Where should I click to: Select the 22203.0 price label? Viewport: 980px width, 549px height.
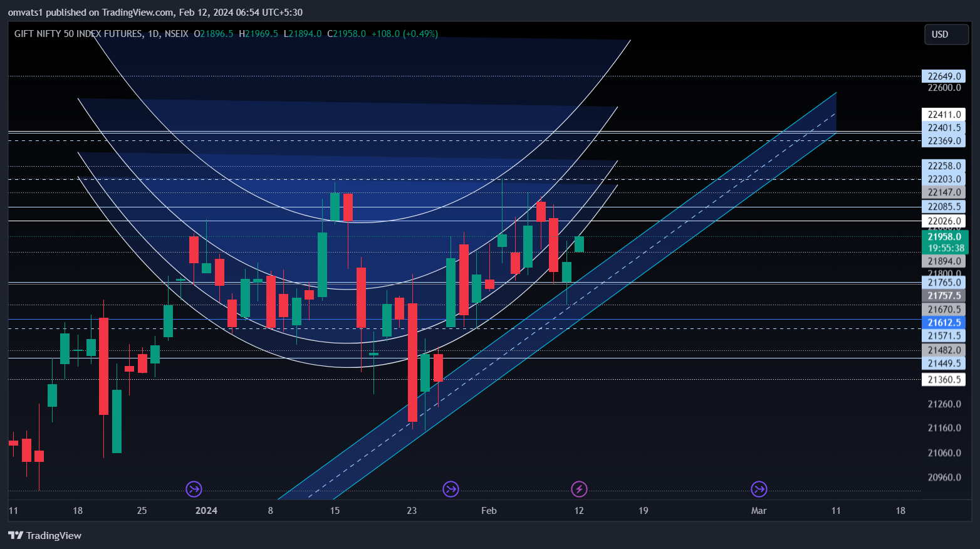(944, 179)
